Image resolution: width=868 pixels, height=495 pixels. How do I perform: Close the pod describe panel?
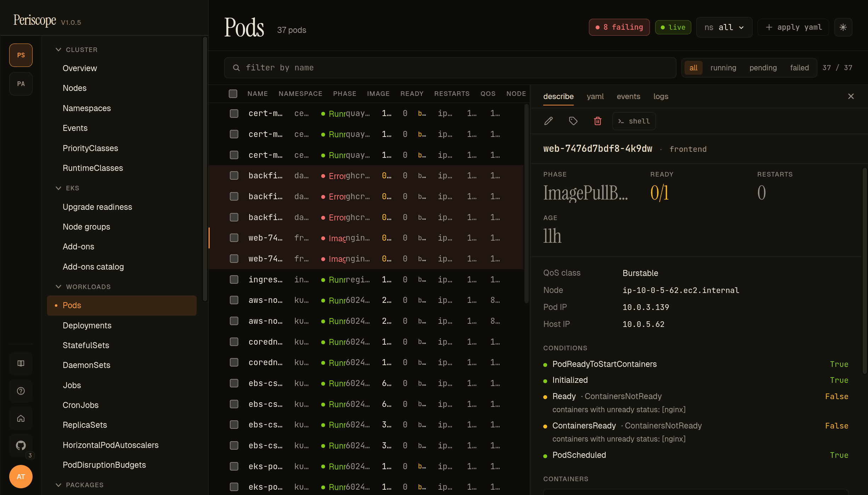pyautogui.click(x=851, y=96)
